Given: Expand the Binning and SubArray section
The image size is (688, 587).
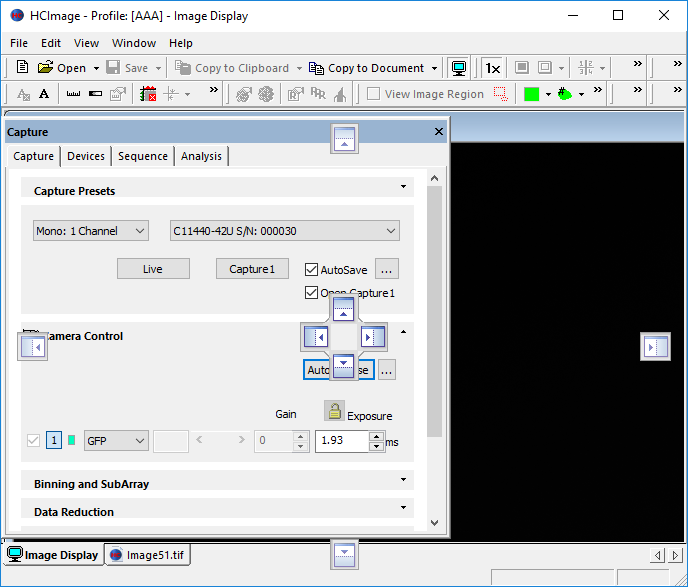Looking at the screenshot, I should [x=217, y=484].
